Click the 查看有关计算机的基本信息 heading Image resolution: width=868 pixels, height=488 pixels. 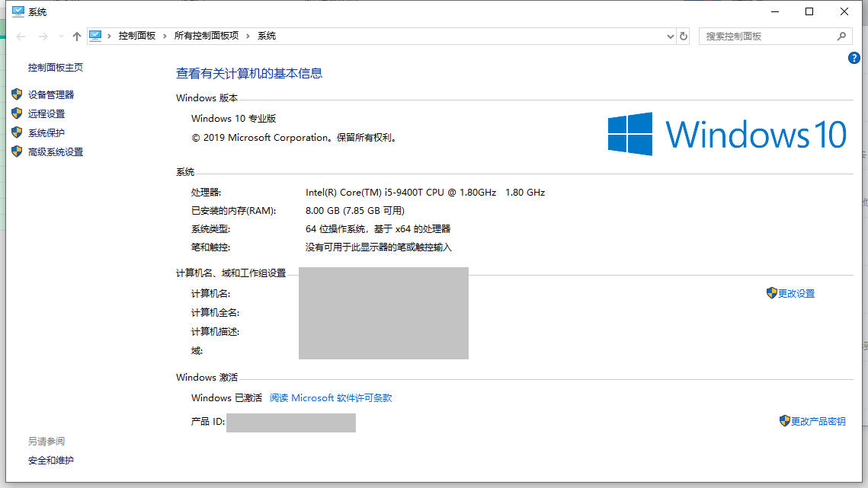pyautogui.click(x=249, y=73)
